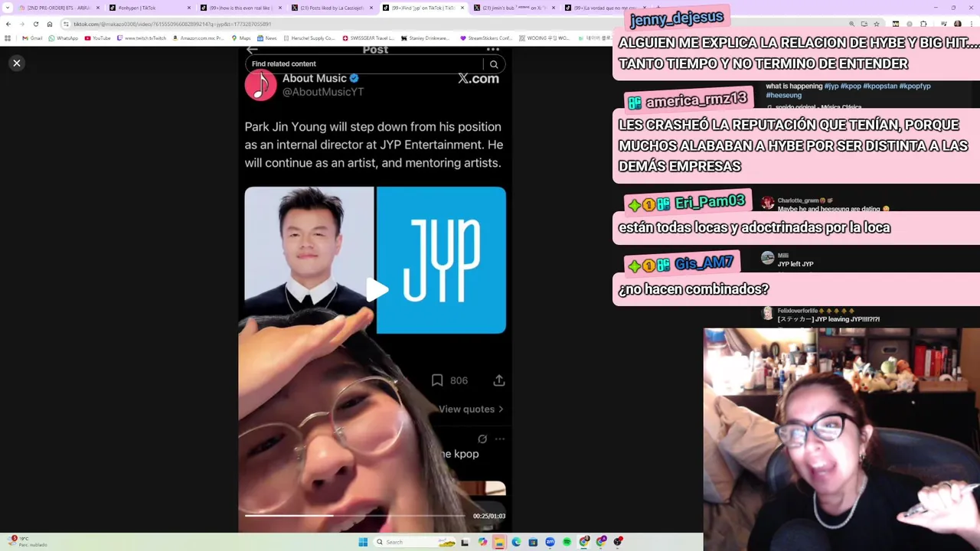This screenshot has width=980, height=551.
Task: Open the View quotes link
Action: [471, 409]
